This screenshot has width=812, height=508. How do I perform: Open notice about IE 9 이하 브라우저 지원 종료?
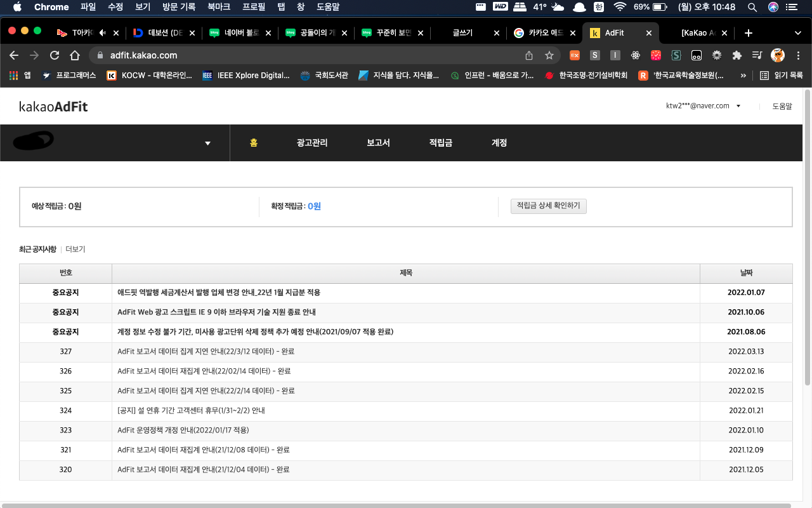click(216, 312)
